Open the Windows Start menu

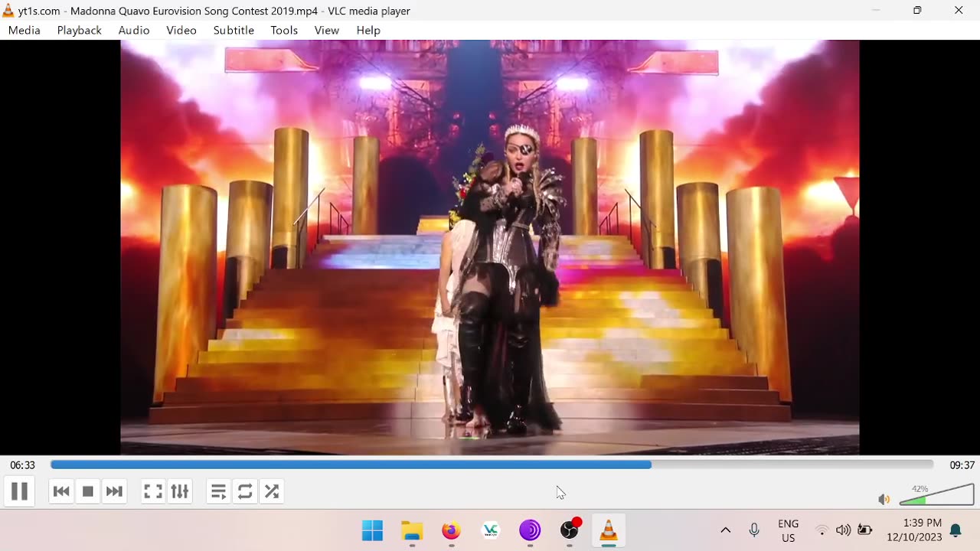(373, 530)
